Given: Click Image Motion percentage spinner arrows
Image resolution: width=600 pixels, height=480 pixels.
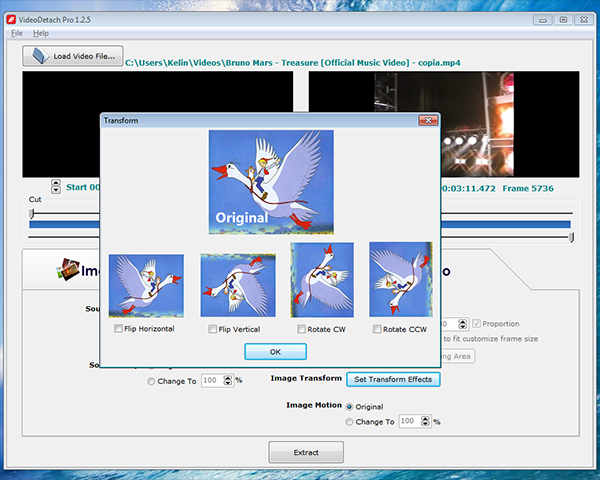Looking at the screenshot, I should 425,422.
